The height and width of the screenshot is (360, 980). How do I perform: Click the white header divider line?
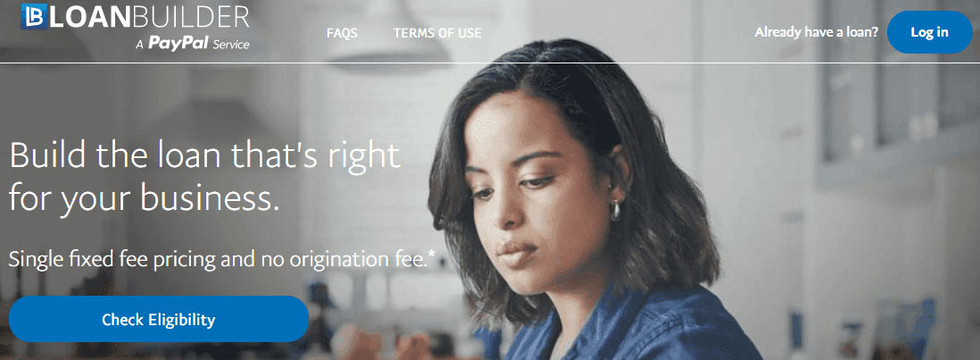click(x=490, y=63)
